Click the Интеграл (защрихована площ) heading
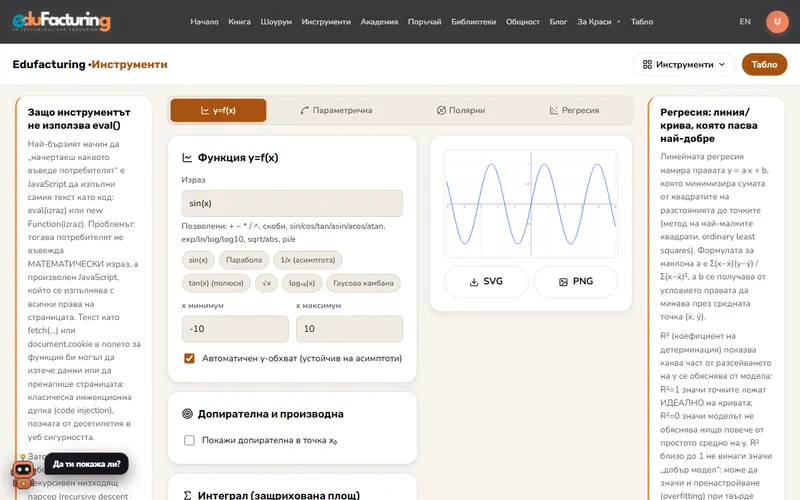The width and height of the screenshot is (800, 500). point(279,495)
